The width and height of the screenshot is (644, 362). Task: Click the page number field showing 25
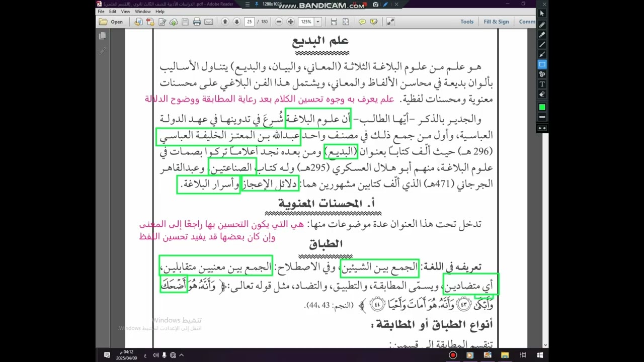[x=249, y=22]
